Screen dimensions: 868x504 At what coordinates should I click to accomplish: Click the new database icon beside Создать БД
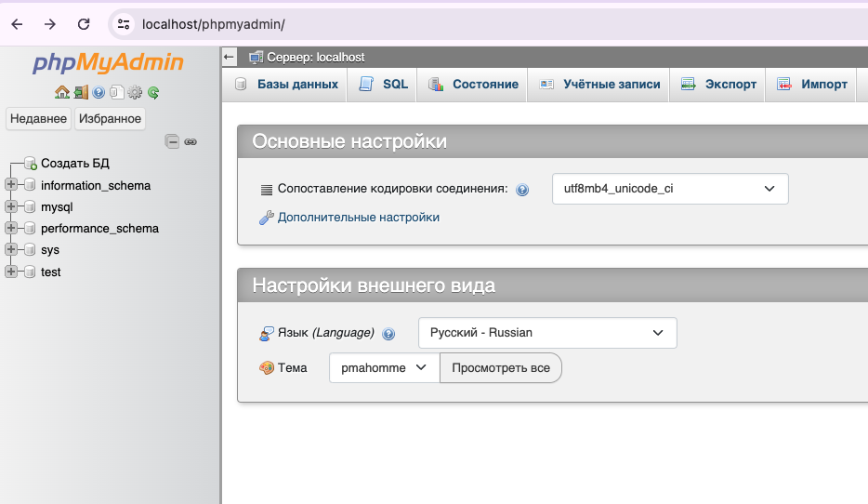[x=31, y=164]
